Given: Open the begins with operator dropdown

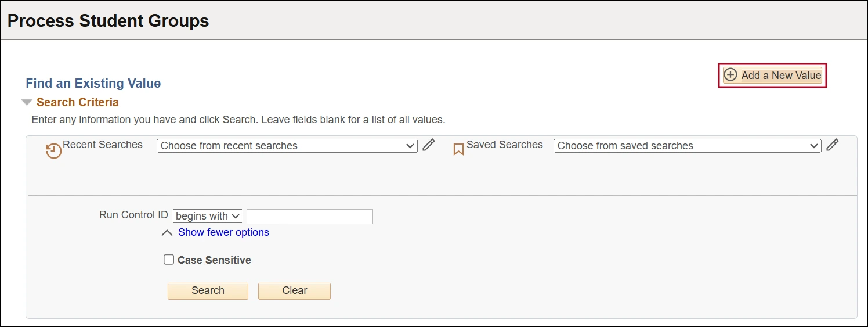Looking at the screenshot, I should click(x=207, y=216).
